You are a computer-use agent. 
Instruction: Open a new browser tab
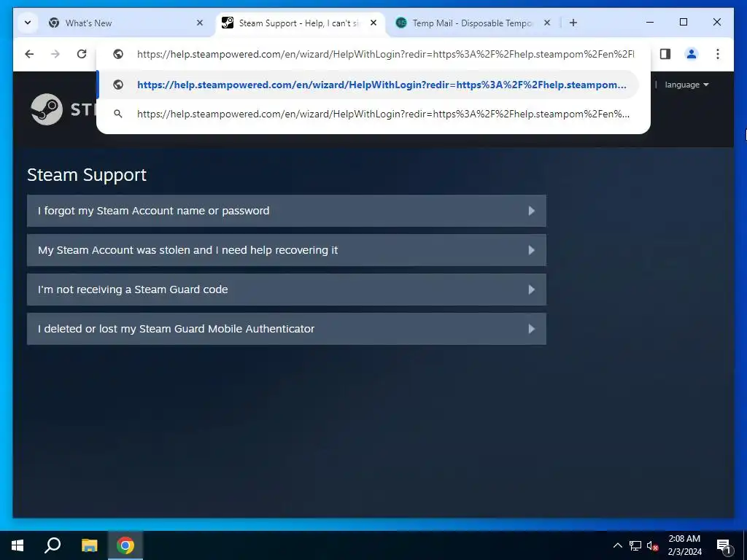point(573,23)
